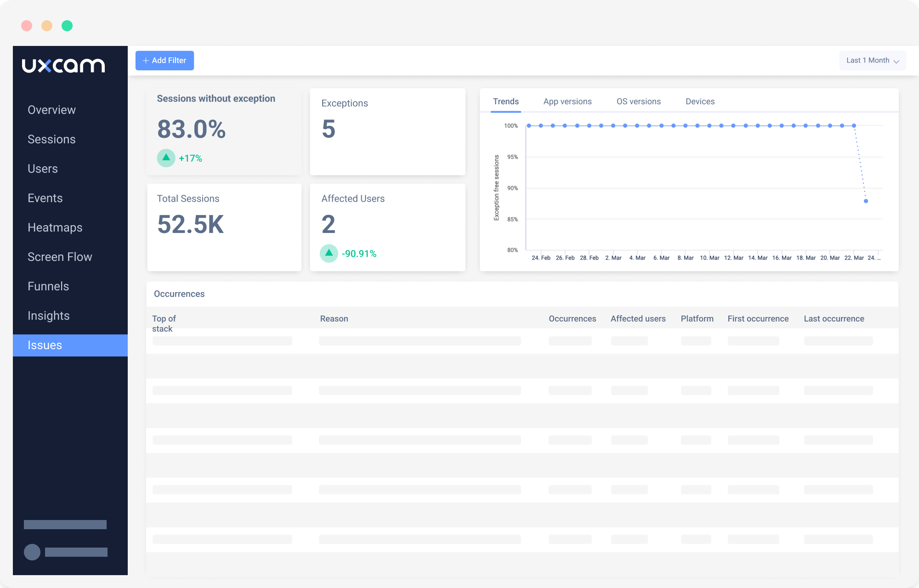Image resolution: width=919 pixels, height=588 pixels.
Task: Click the user avatar circle in sidebar
Action: point(32,552)
